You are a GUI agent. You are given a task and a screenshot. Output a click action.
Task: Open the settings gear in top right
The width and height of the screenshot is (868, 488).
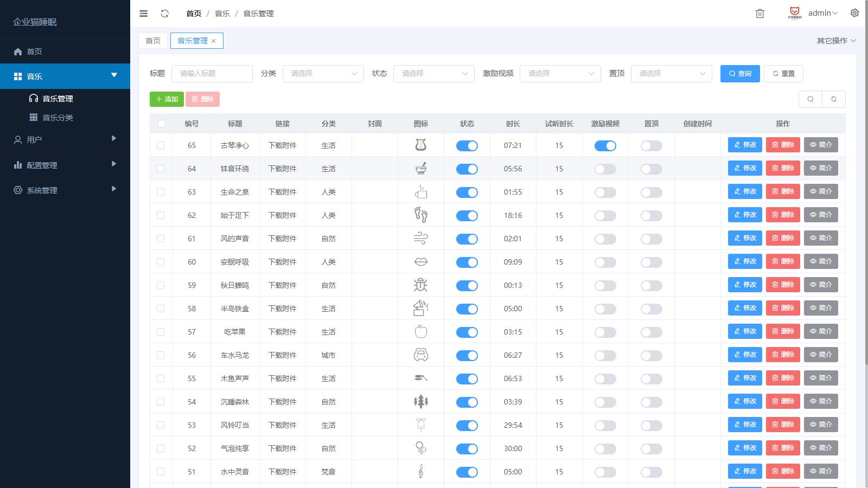tap(854, 13)
